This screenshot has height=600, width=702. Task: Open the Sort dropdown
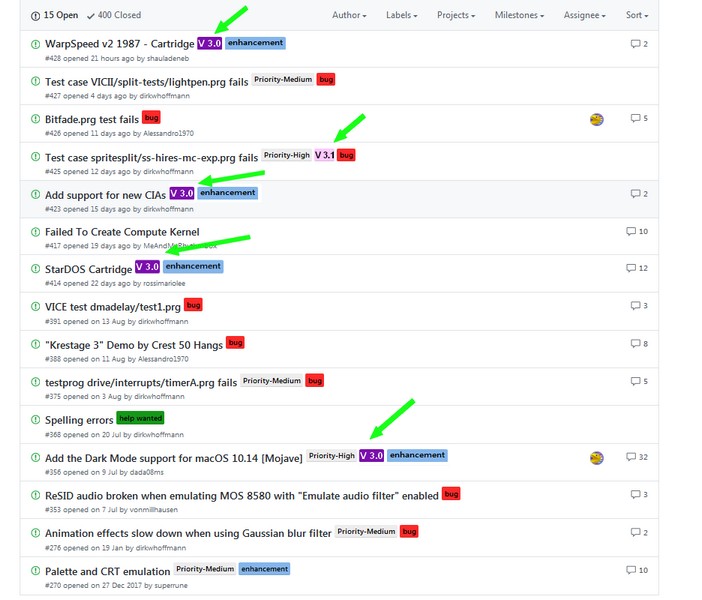[x=637, y=15]
